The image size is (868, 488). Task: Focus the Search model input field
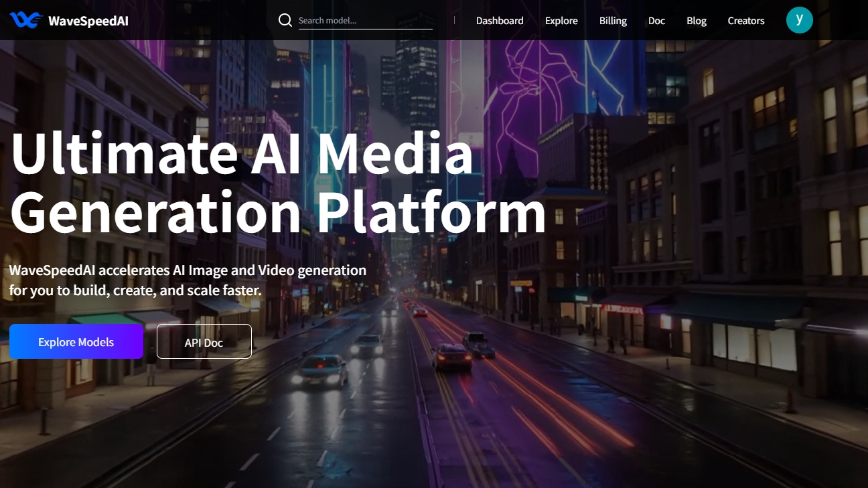coord(365,21)
